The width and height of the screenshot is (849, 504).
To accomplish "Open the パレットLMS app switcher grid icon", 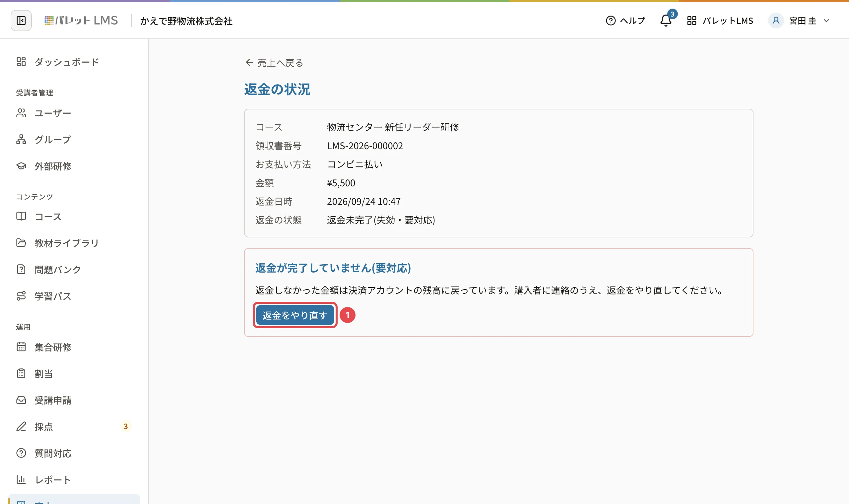I will [691, 21].
